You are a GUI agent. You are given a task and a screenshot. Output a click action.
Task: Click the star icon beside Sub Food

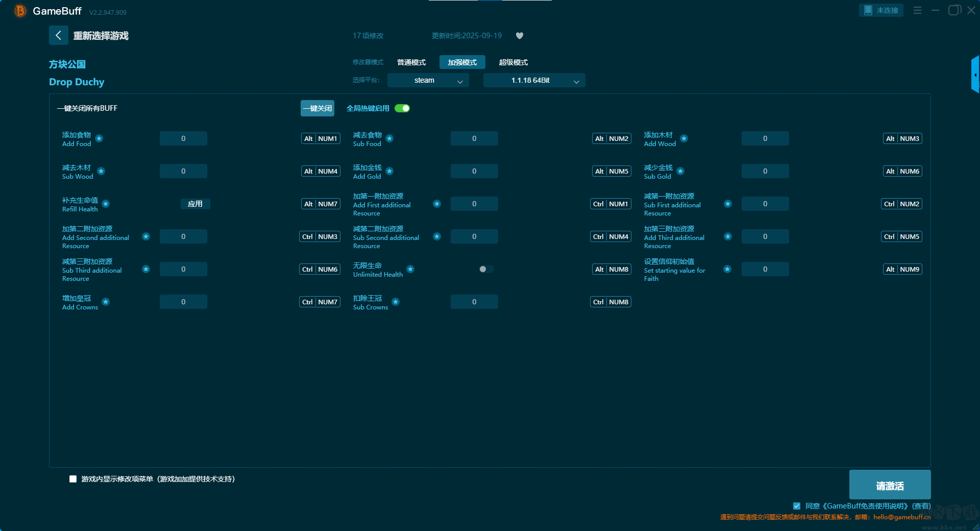389,138
